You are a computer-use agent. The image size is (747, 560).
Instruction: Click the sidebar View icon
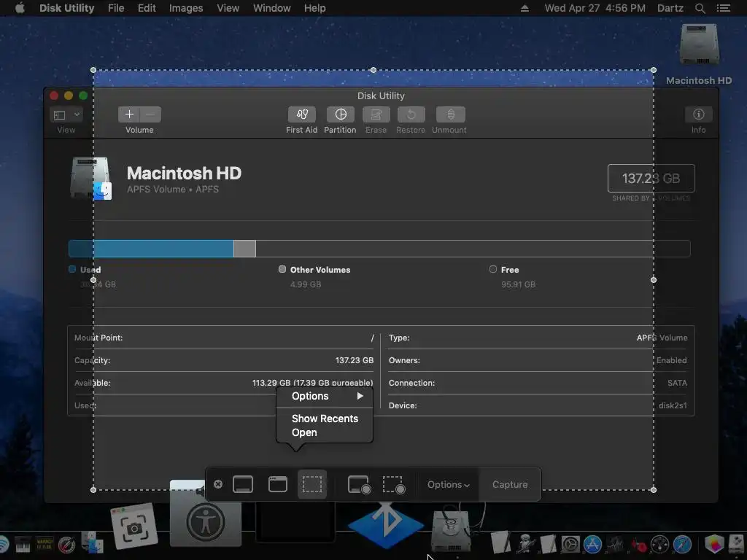click(60, 114)
